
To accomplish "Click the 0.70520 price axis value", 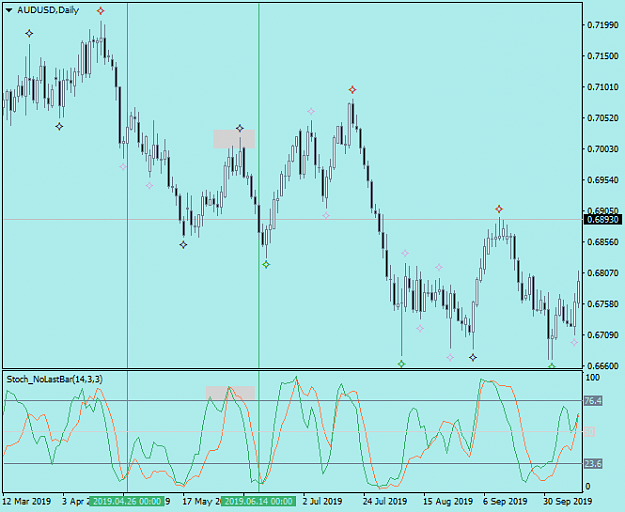I will point(602,118).
